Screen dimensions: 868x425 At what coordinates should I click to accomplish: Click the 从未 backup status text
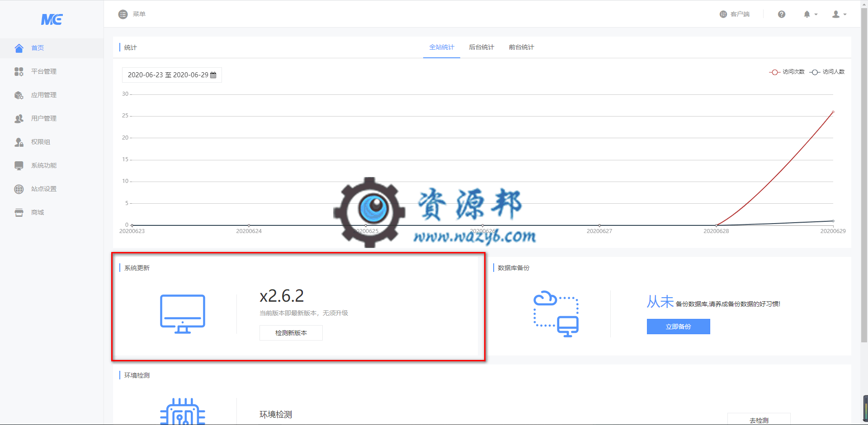tap(660, 301)
